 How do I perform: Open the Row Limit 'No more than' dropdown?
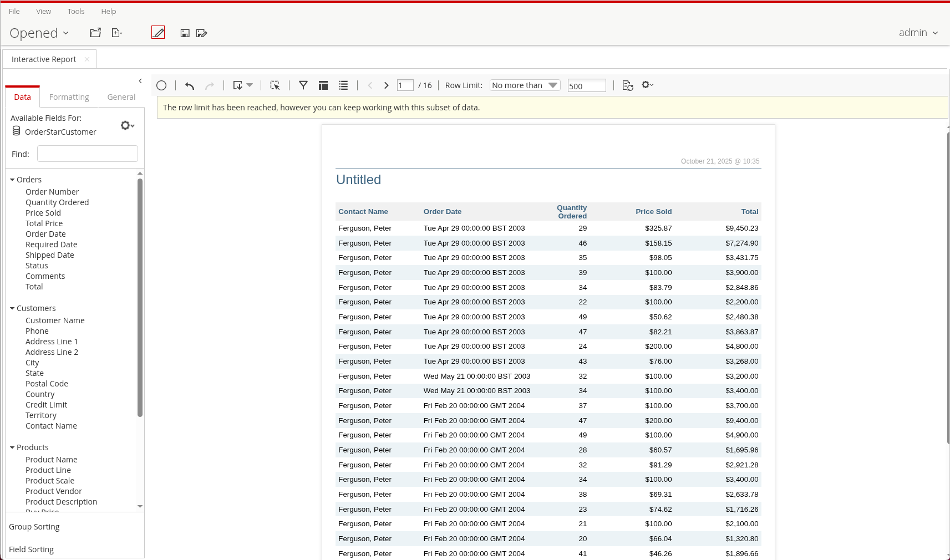tap(525, 85)
